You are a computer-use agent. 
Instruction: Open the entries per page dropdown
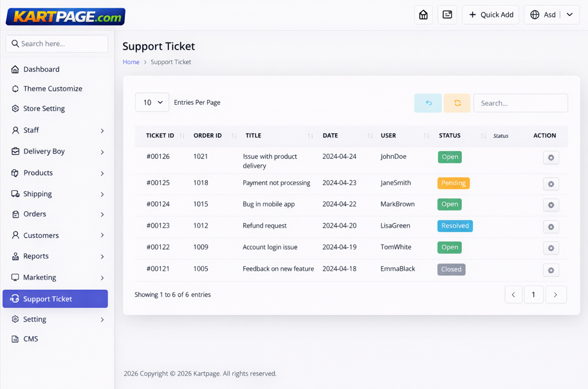pos(152,102)
